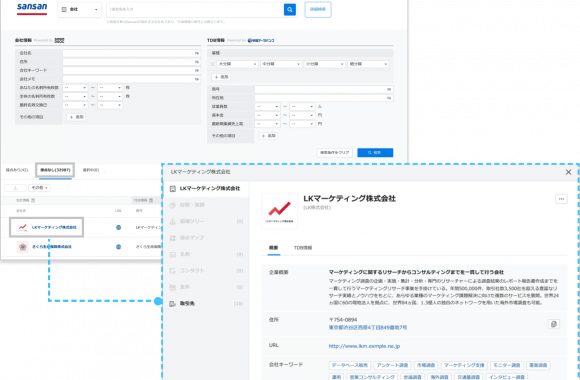Click the blue 検索 button

point(375,152)
